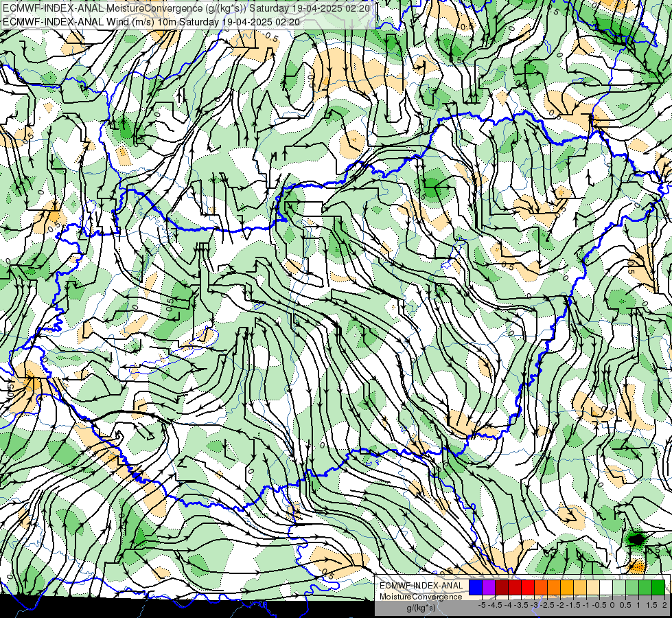
Task: Click the palest orange swatch left of white
Action: click(x=593, y=588)
